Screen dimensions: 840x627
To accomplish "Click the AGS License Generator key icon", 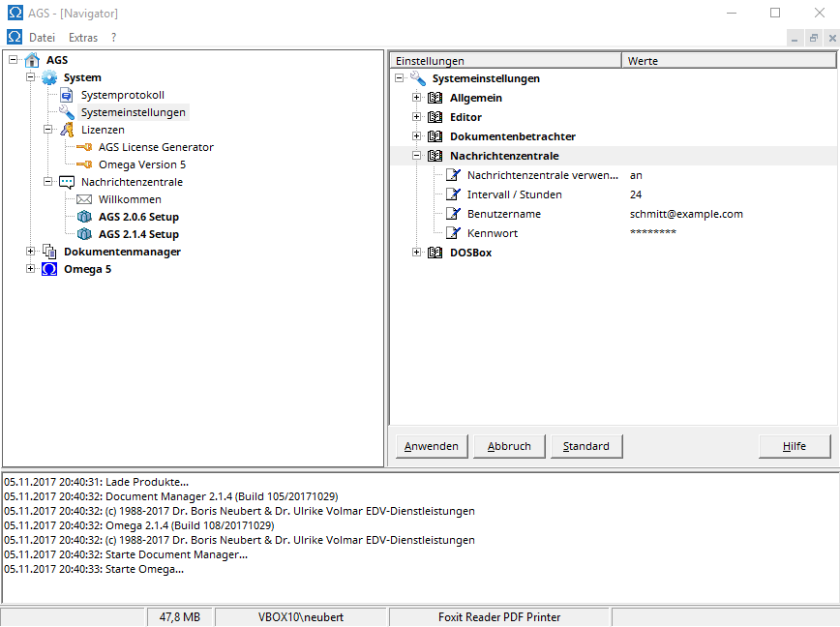I will point(84,147).
